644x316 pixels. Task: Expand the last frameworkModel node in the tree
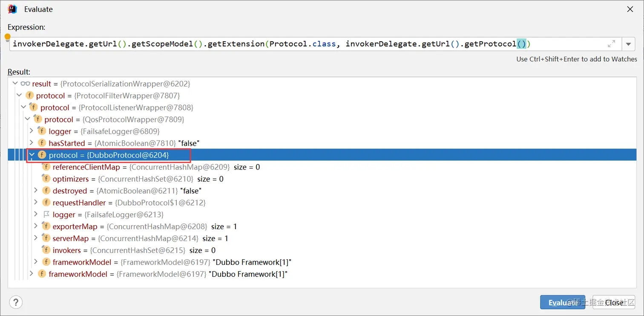[x=31, y=274]
